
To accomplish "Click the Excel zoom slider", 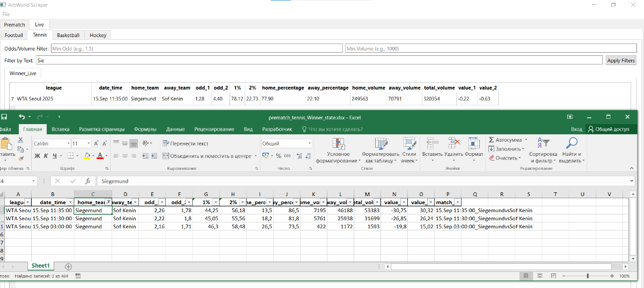I will click(x=588, y=276).
